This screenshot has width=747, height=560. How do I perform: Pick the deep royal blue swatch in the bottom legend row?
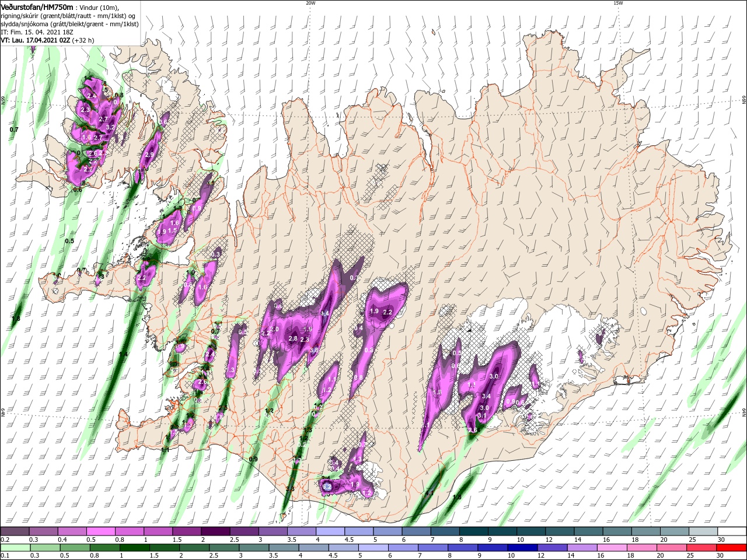(521, 548)
